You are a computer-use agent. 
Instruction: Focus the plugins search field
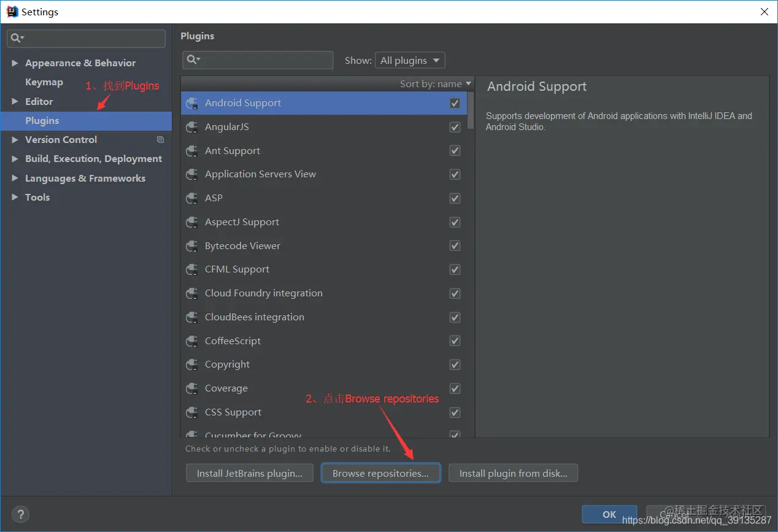coord(258,60)
